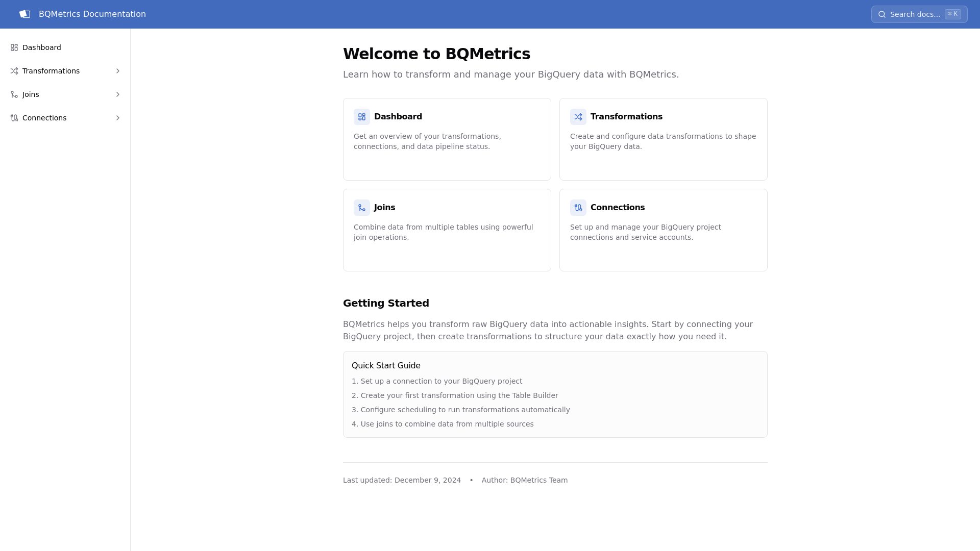Screen dimensions: 980x551
Task: Click the 'Quick Start Guide' title
Action: [386, 366]
